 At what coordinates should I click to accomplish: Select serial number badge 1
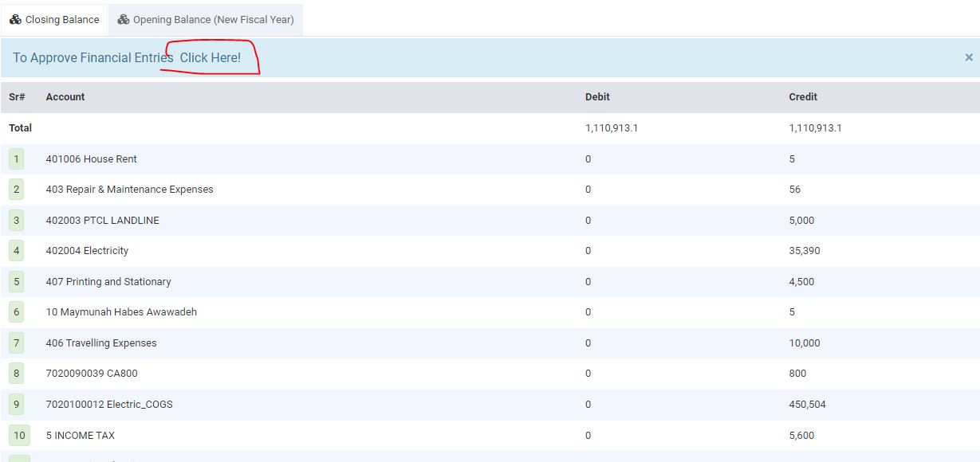(17, 159)
